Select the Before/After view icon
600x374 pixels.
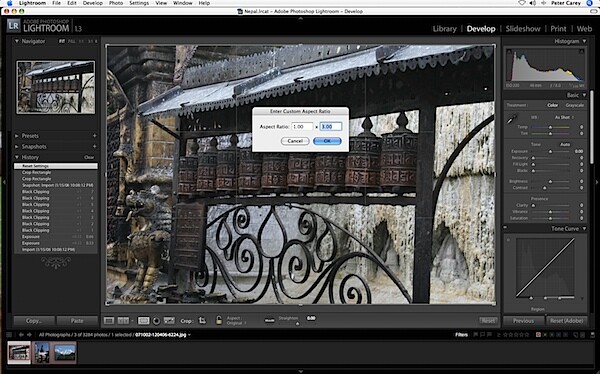[x=123, y=320]
